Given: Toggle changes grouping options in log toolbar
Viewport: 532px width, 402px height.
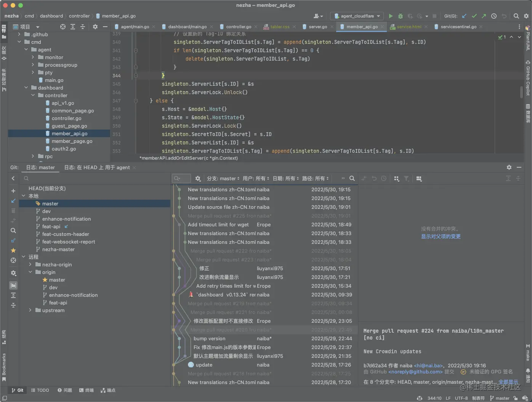Looking at the screenshot, I should click(x=397, y=178).
